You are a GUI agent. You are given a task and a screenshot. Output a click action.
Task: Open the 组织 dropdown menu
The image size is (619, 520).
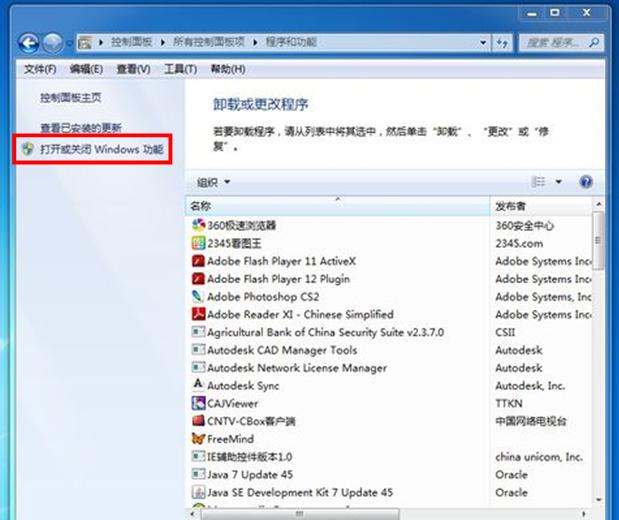213,182
